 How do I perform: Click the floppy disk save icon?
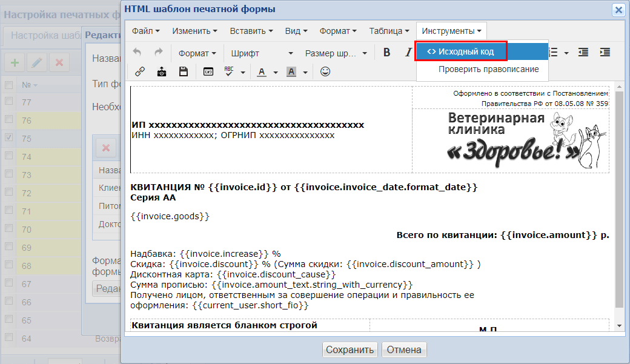tap(183, 71)
